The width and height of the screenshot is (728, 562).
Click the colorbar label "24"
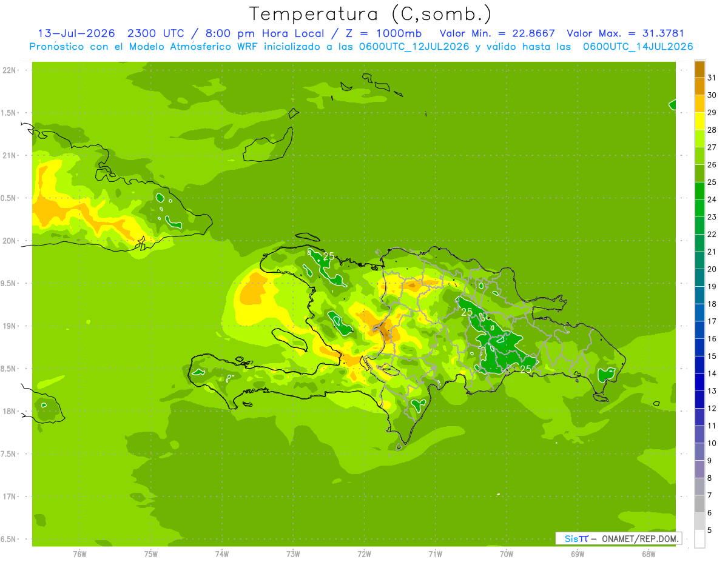click(x=712, y=199)
